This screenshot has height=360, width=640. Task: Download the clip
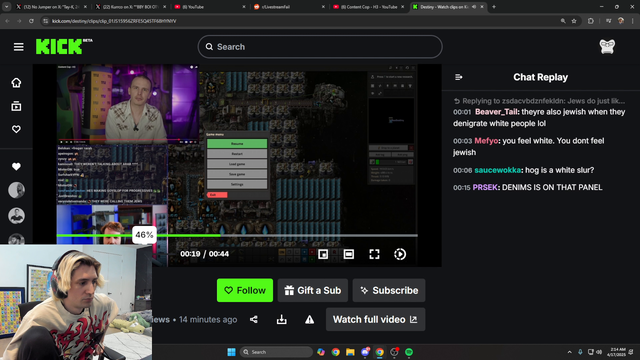(x=282, y=319)
